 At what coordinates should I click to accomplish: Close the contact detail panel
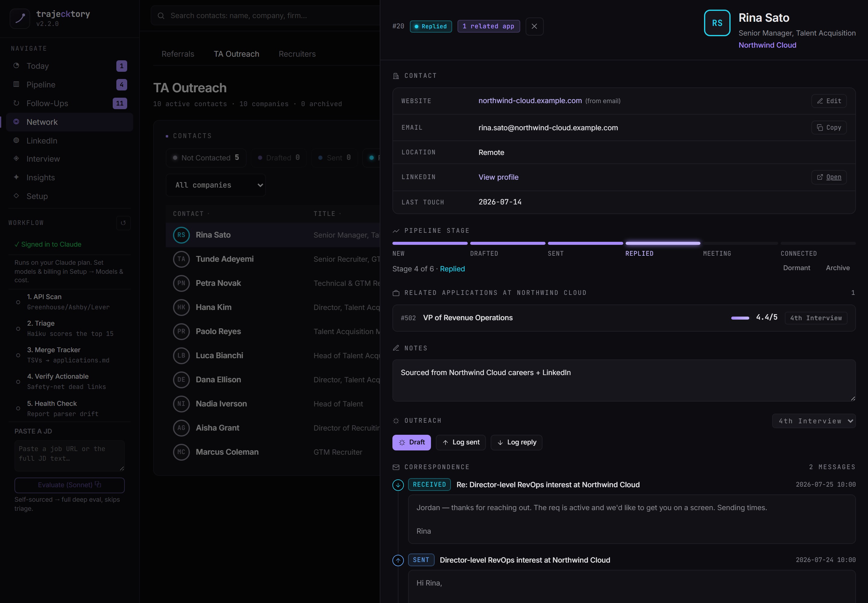click(x=534, y=27)
